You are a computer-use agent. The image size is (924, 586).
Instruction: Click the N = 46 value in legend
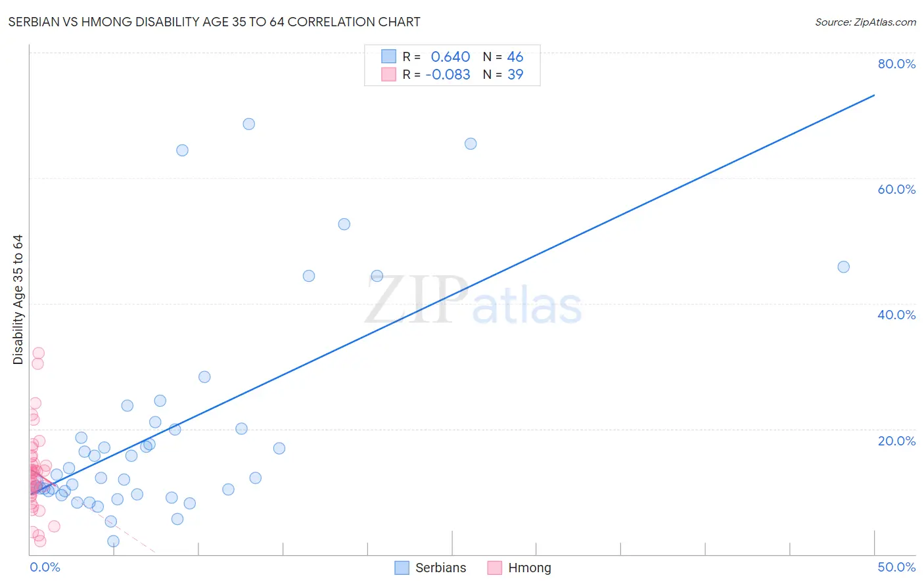tap(503, 56)
